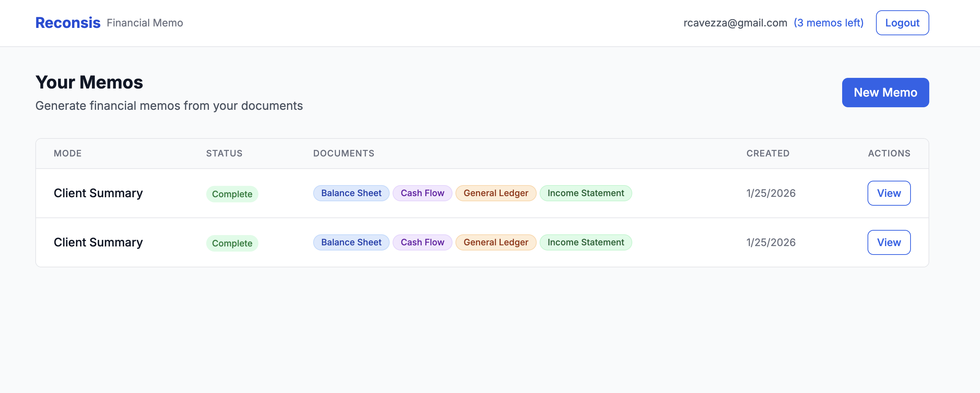Click the Logout button
The image size is (980, 393).
(902, 23)
